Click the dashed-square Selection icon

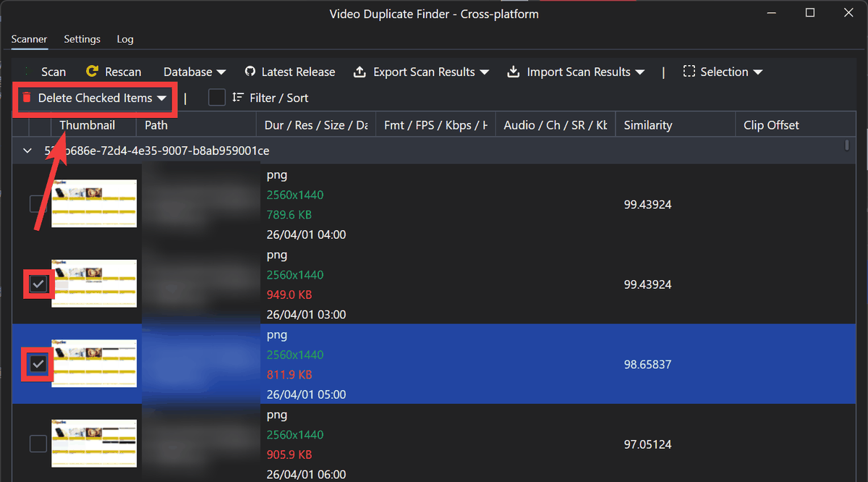click(x=689, y=72)
